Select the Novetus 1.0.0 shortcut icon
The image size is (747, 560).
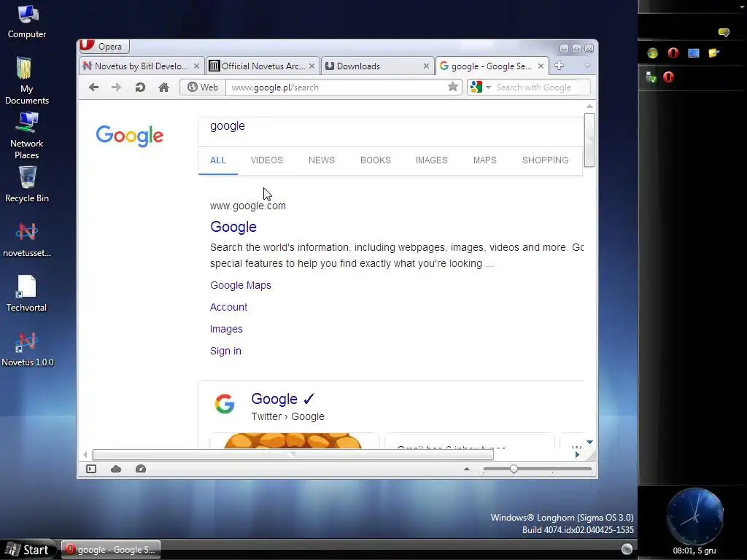click(x=27, y=349)
